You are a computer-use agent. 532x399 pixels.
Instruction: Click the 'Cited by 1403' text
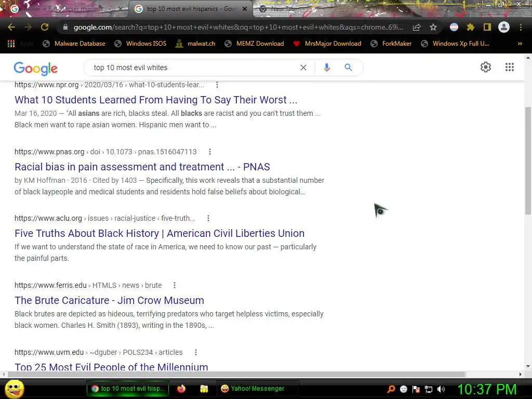click(114, 180)
